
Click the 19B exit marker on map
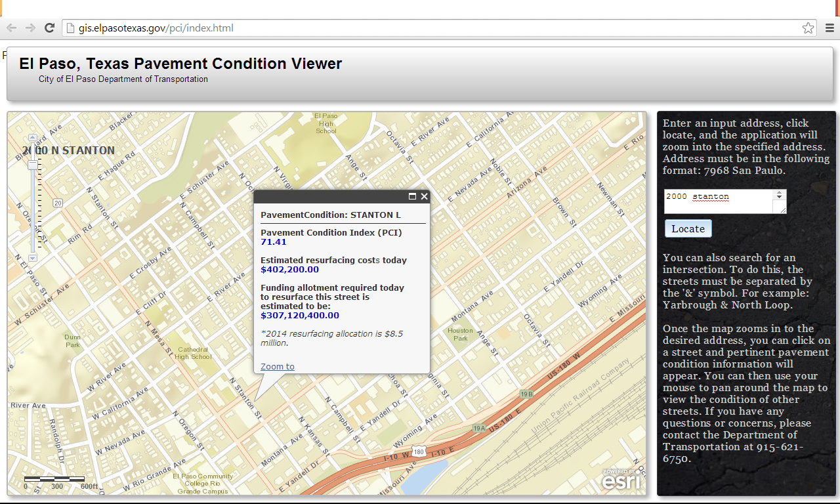coord(526,394)
